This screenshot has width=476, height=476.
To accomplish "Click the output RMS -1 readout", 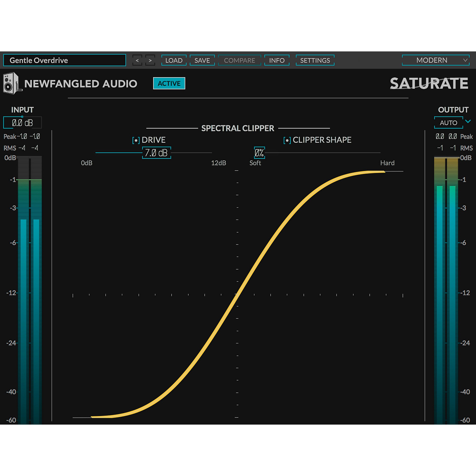I will pyautogui.click(x=455, y=148).
